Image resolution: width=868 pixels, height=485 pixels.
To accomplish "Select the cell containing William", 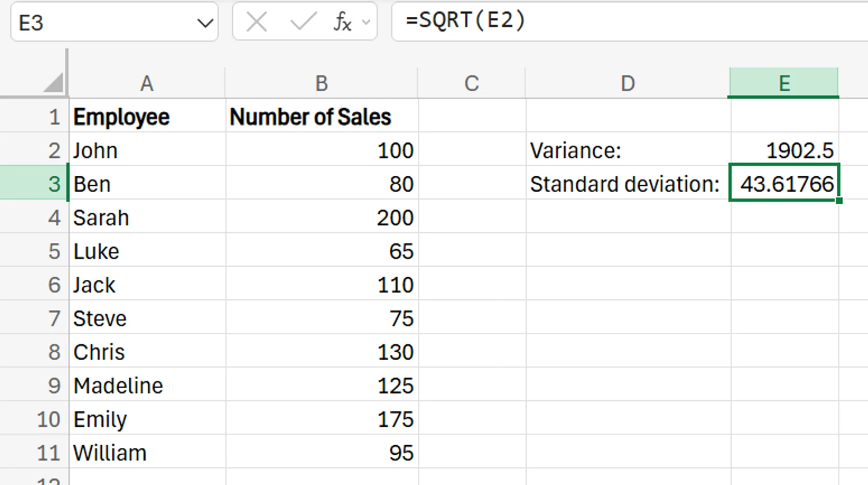I will [x=147, y=452].
